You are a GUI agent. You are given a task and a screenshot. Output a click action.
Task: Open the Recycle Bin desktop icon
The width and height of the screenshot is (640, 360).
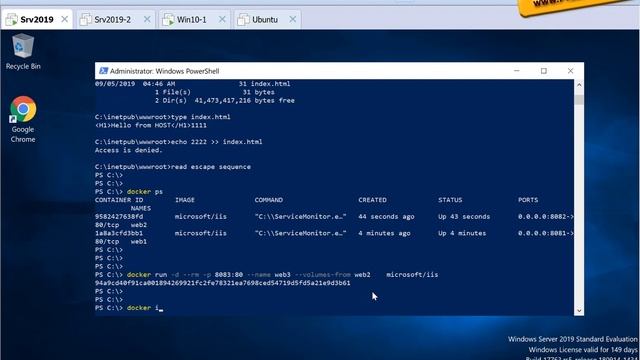click(x=23, y=51)
